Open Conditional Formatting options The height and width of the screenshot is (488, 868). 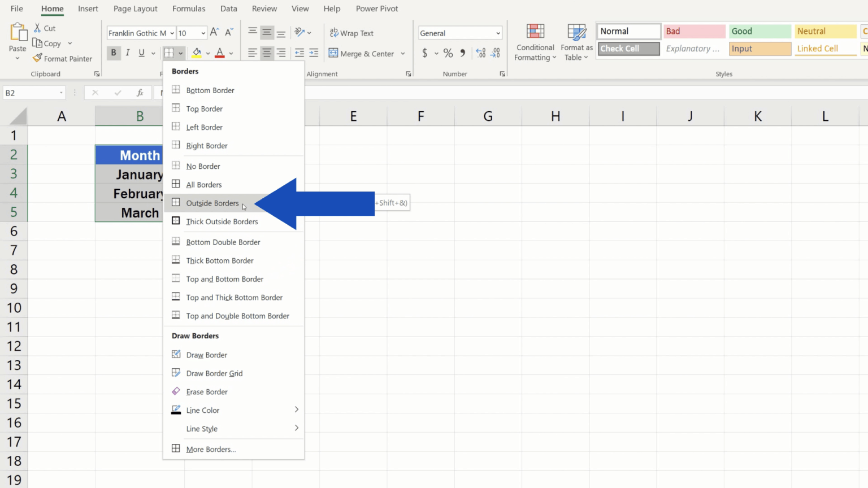(535, 42)
